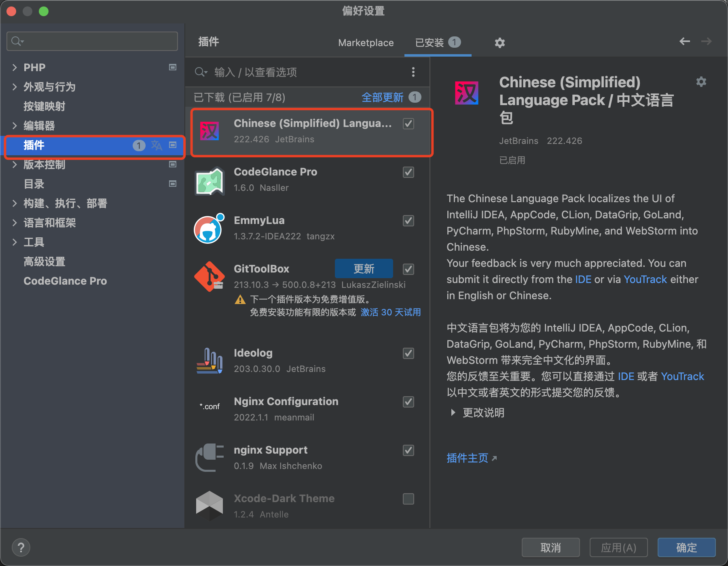
Task: Click the help question mark button
Action: pos(21,547)
